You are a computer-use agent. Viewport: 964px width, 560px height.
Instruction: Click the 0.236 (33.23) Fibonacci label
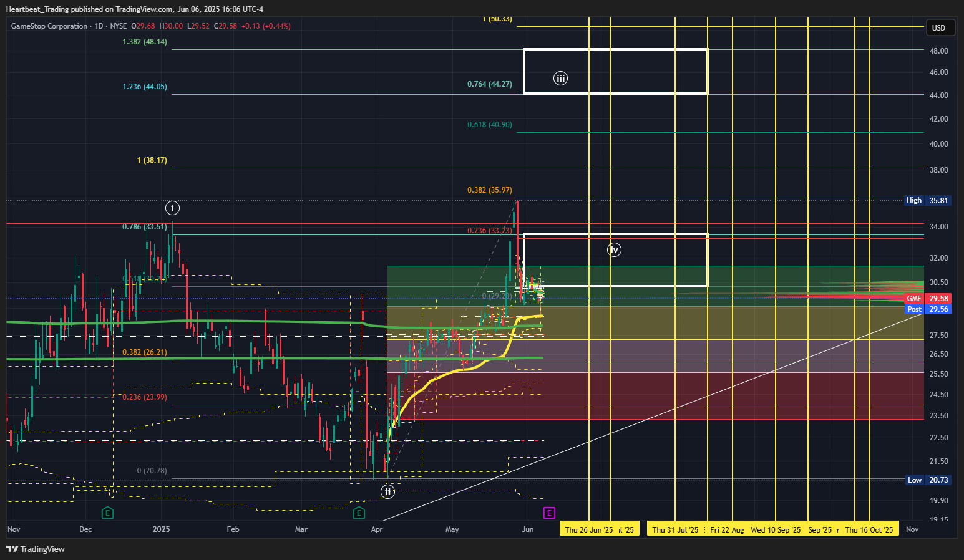[x=490, y=231]
